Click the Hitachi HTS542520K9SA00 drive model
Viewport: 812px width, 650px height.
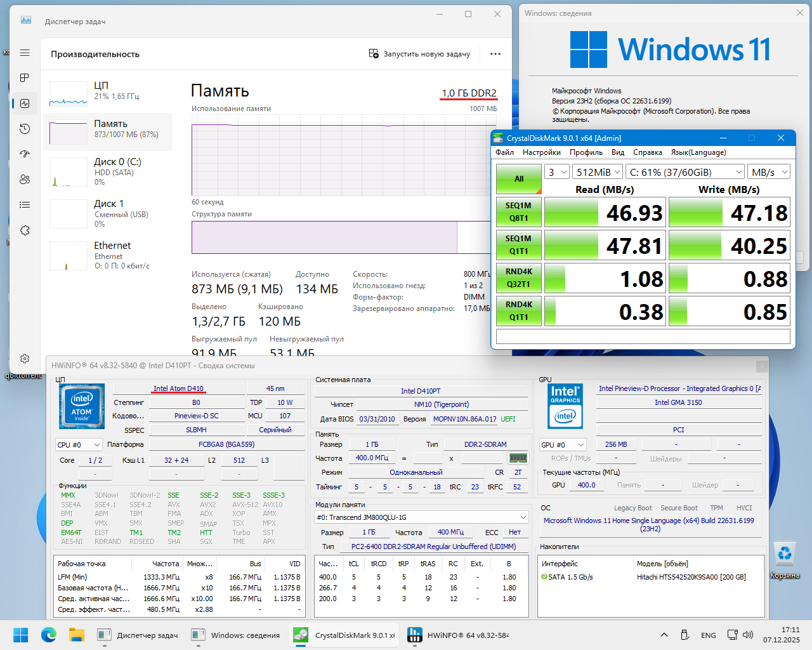pos(691,577)
